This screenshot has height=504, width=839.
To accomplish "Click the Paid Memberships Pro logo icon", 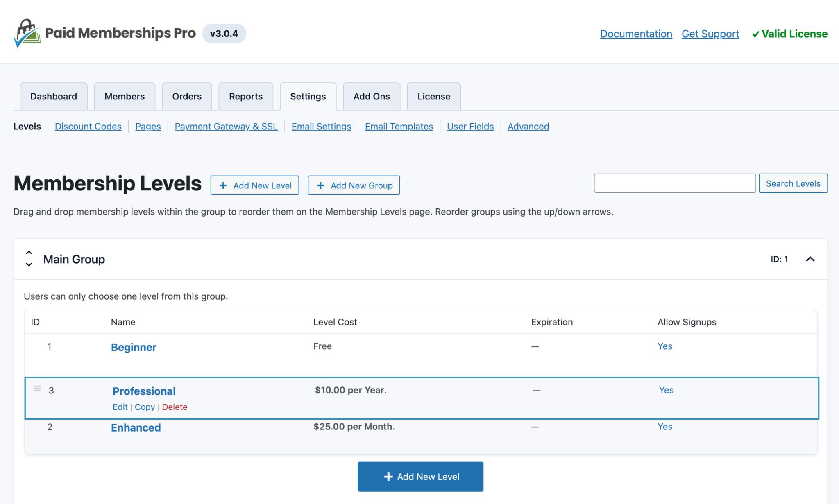I will tap(27, 32).
